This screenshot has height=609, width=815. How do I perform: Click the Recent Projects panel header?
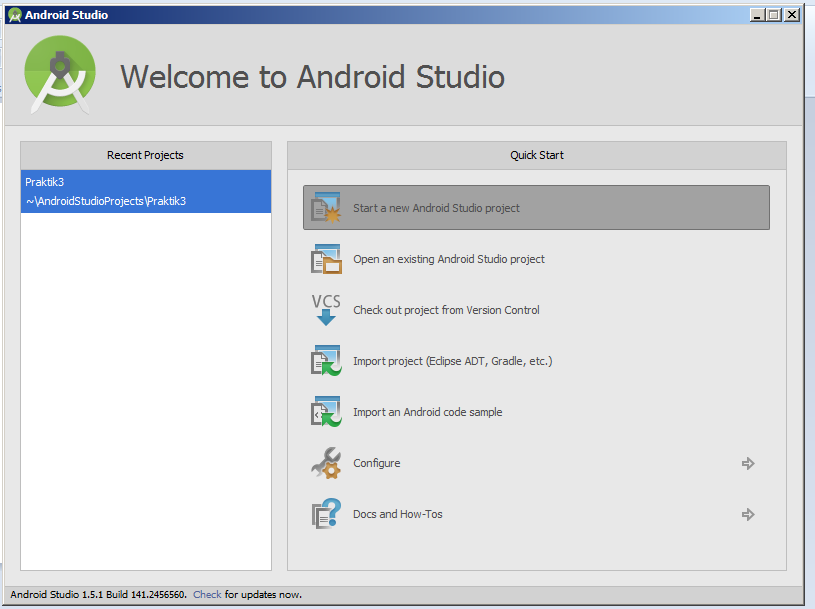click(145, 155)
